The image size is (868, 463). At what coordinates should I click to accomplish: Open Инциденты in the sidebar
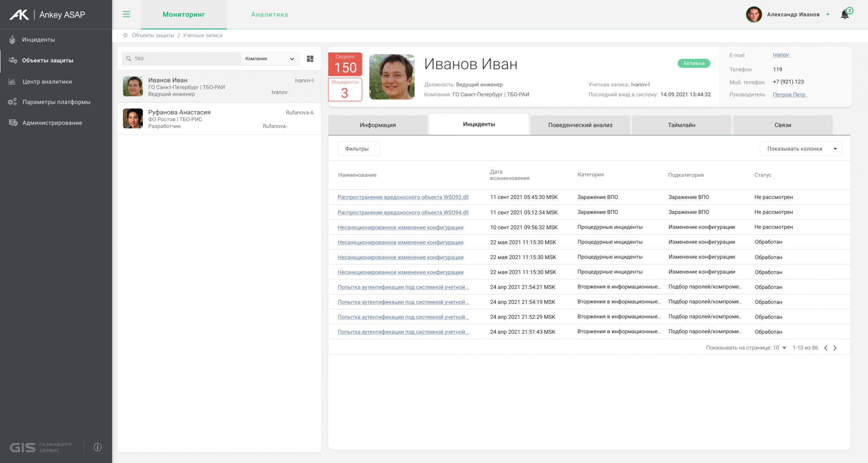point(39,39)
